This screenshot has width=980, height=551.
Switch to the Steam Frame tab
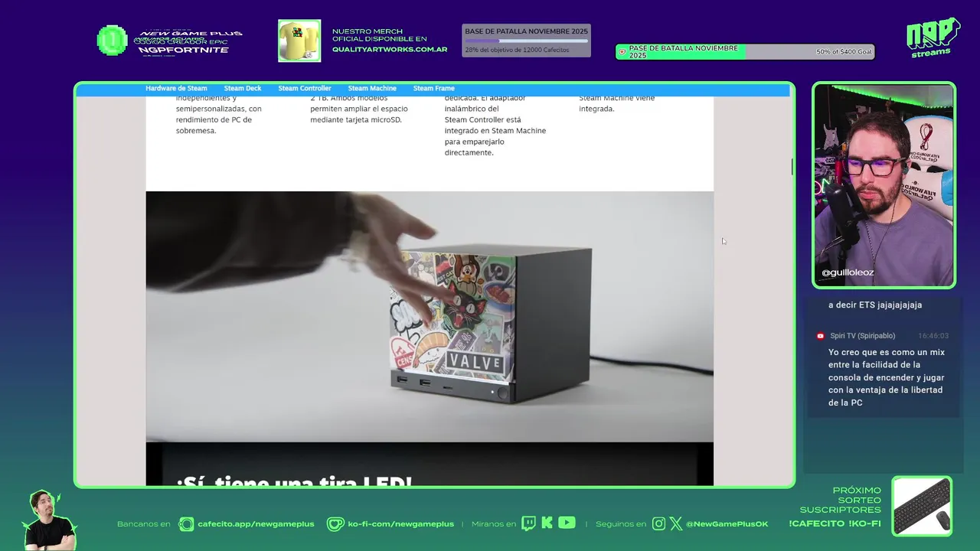[x=434, y=89]
